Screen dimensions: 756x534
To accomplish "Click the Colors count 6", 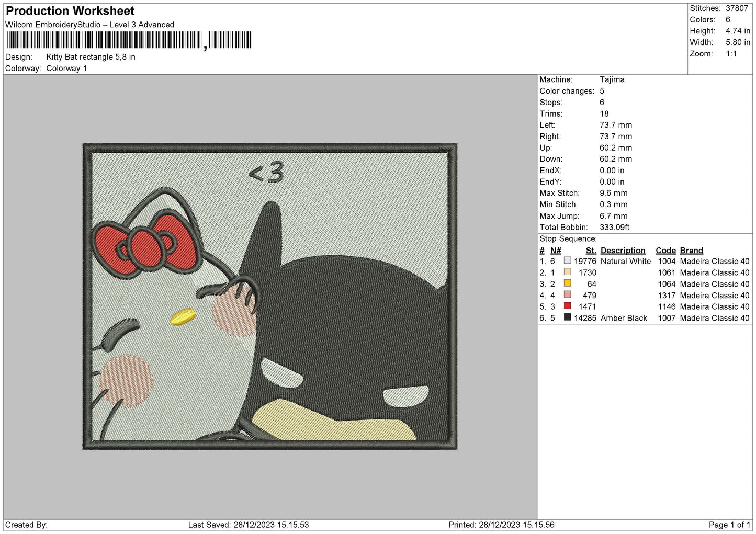I will (x=728, y=20).
